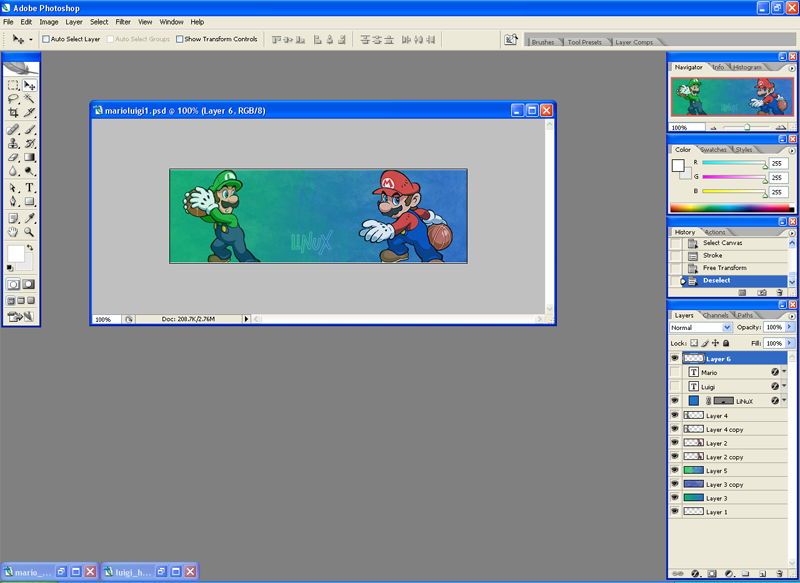Select Layer 3 copy in layers list
Screen dimensions: 800x583
(724, 484)
